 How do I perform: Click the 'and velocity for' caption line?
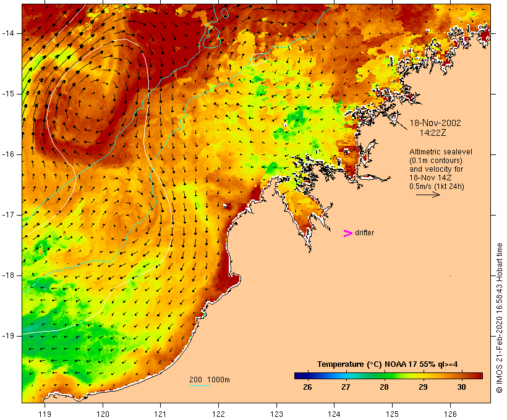pyautogui.click(x=436, y=169)
